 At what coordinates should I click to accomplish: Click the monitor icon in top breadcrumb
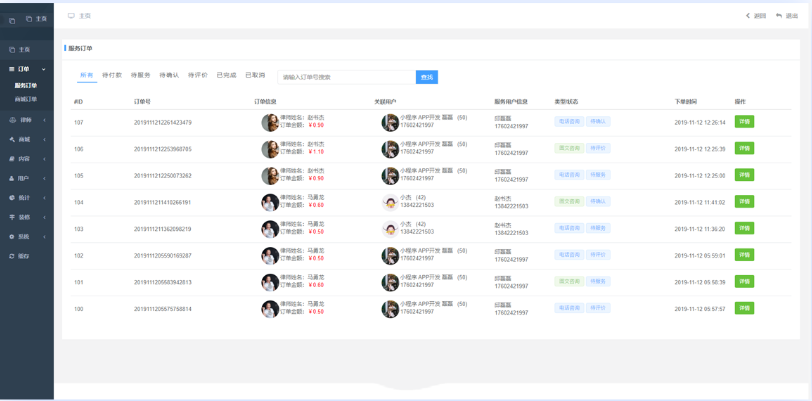coord(71,16)
